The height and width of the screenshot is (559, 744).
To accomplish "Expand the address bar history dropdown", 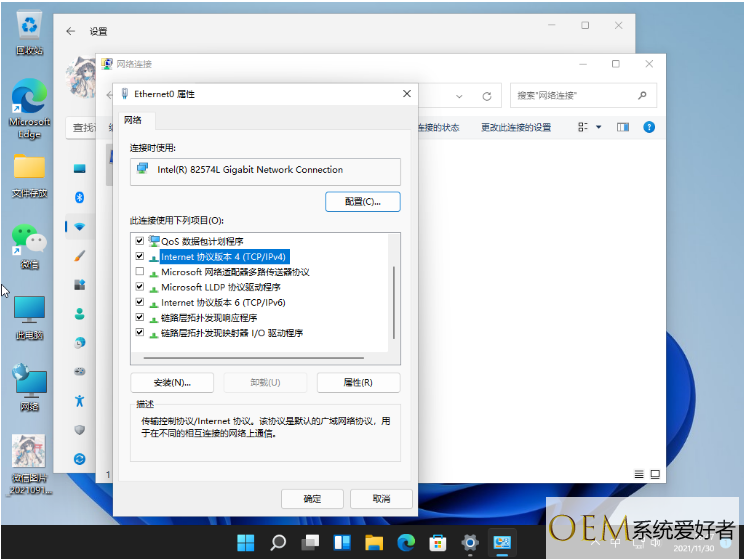I will coord(461,96).
